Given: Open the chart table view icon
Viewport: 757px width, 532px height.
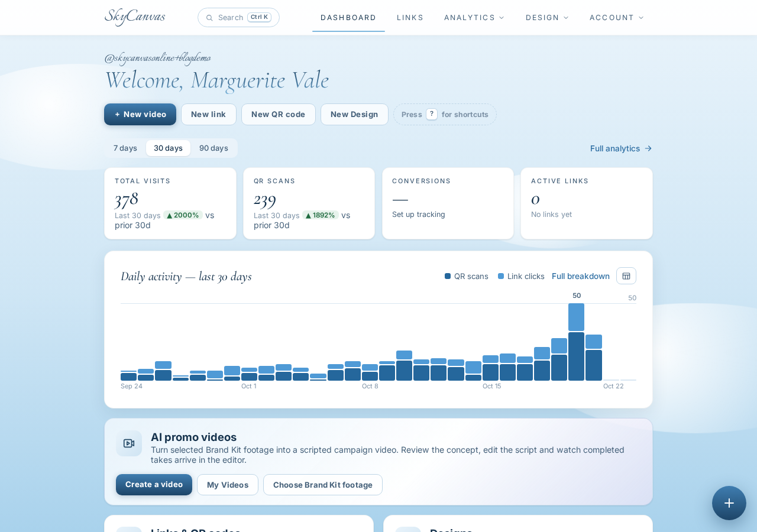Looking at the screenshot, I should pyautogui.click(x=626, y=276).
